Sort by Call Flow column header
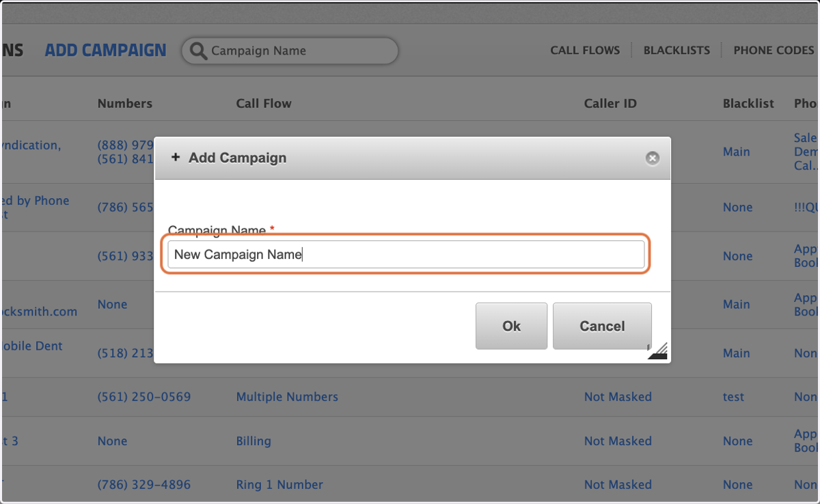The width and height of the screenshot is (820, 504). pos(264,104)
